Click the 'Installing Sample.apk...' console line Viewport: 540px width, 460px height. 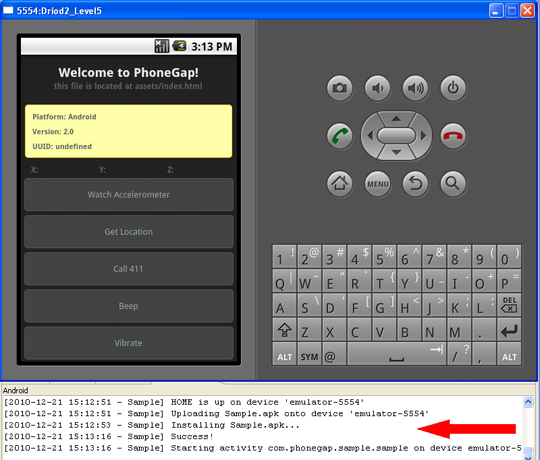point(152,425)
